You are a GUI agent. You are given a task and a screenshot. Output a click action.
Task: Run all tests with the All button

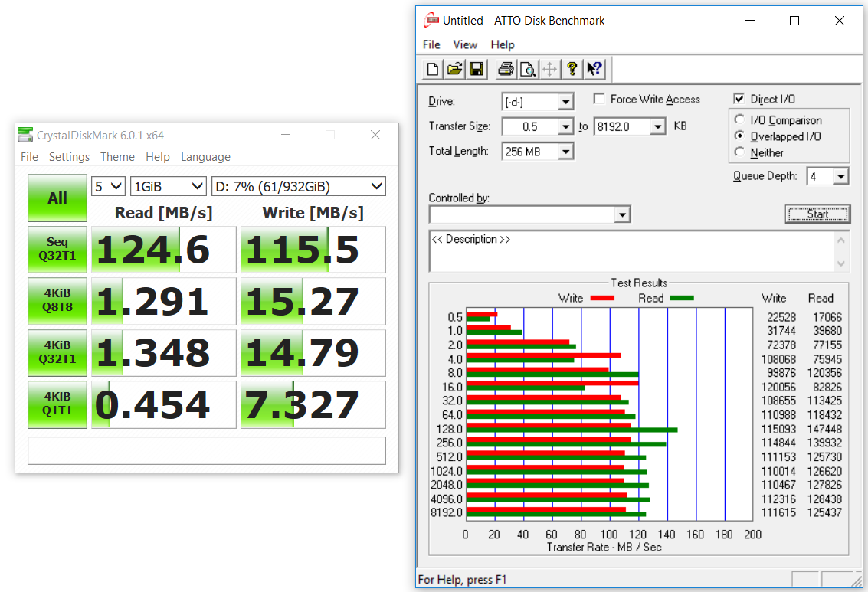click(57, 198)
